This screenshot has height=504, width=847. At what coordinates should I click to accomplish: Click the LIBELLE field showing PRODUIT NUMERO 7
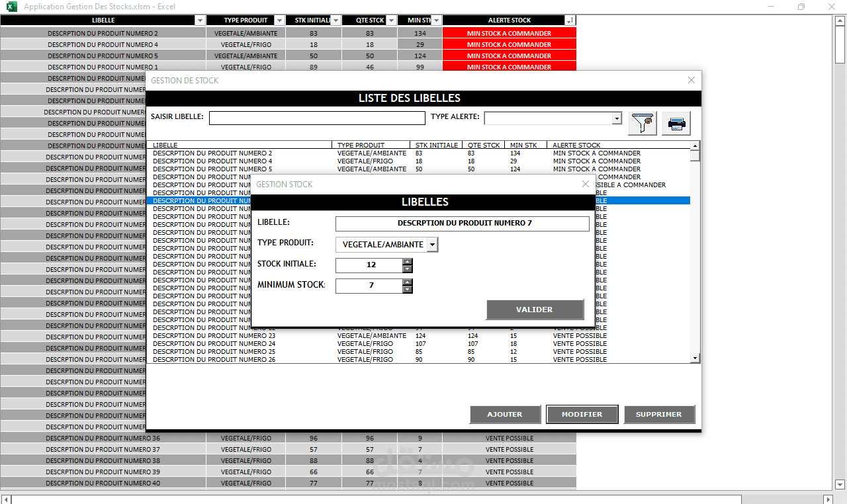click(x=462, y=224)
